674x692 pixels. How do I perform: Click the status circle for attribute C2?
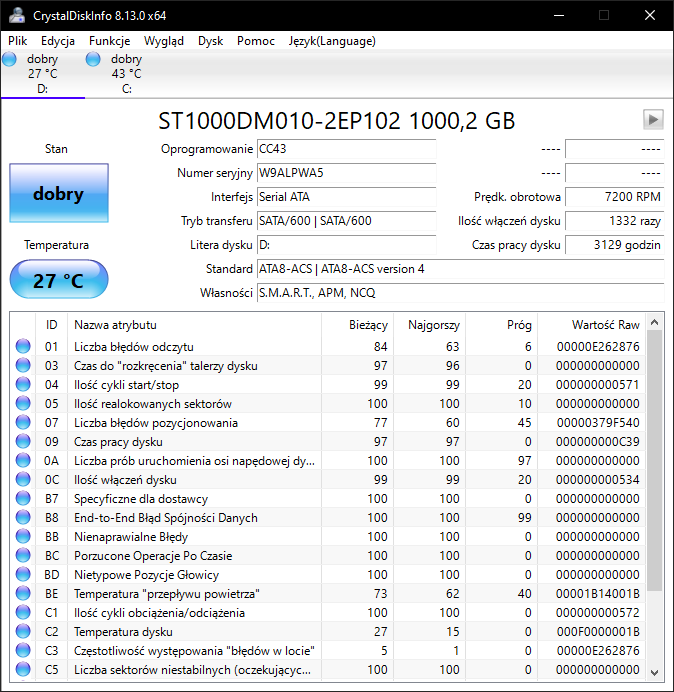click(x=23, y=631)
